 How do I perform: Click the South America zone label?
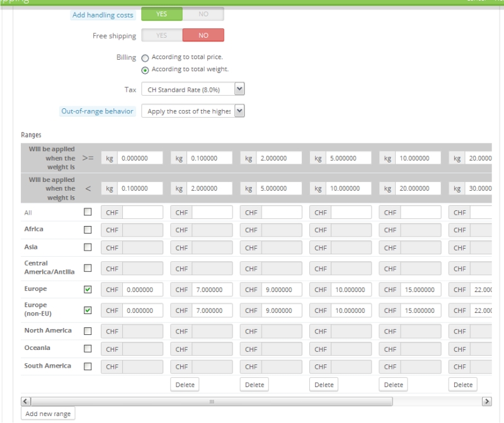point(48,366)
